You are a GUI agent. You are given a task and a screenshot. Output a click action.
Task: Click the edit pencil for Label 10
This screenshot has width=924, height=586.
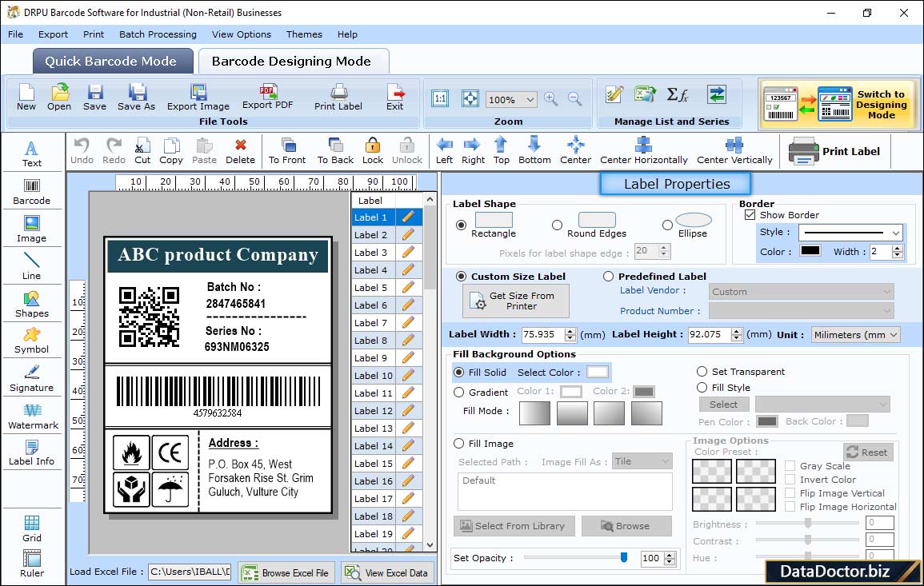(x=408, y=375)
